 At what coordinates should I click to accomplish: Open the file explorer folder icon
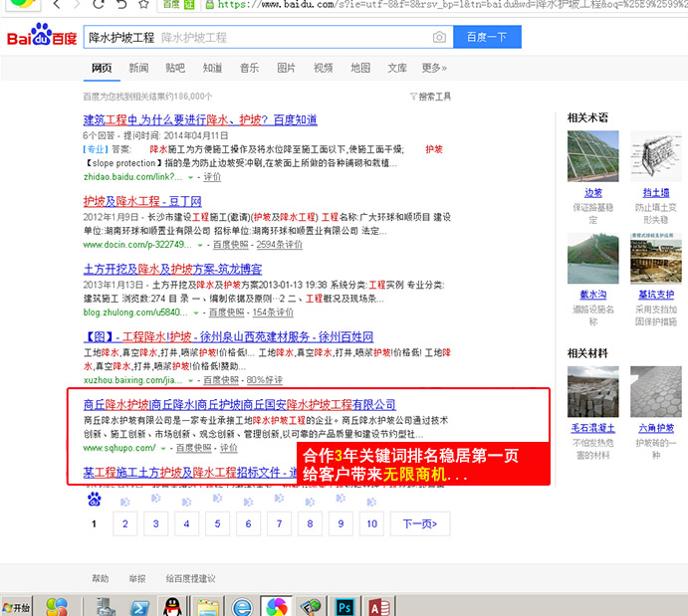click(x=208, y=608)
